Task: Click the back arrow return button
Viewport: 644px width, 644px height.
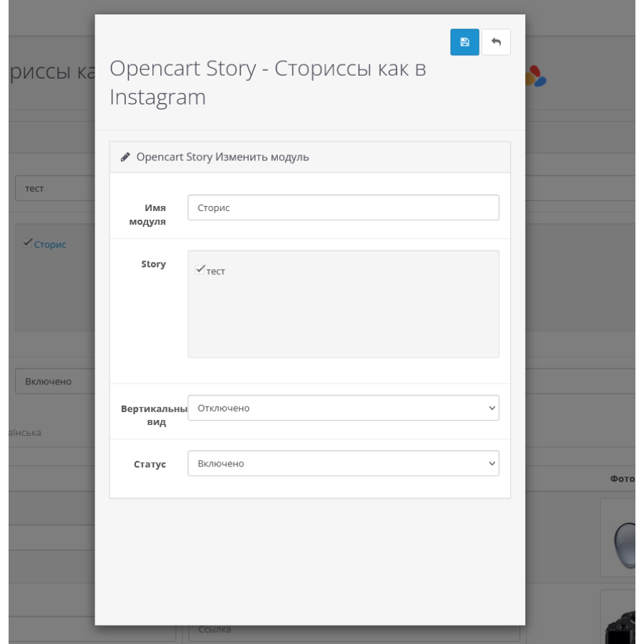Action: 496,42
